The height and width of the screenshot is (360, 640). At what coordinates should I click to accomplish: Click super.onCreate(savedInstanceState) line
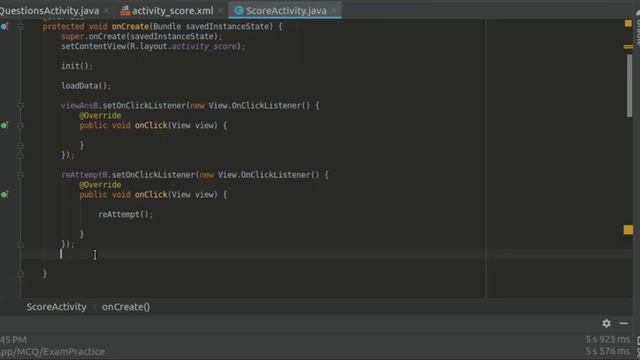142,36
